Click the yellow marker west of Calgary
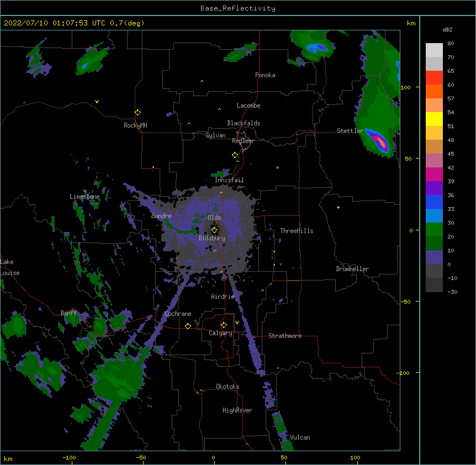 pos(188,326)
